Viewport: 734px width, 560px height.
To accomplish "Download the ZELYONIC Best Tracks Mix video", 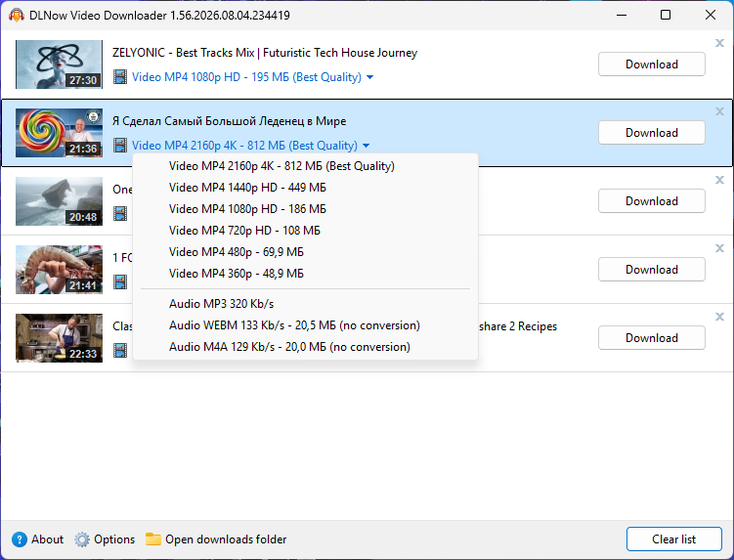I will point(652,65).
